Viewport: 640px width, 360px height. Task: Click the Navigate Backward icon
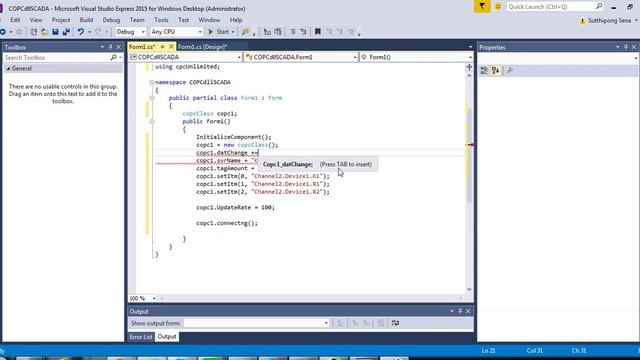3,31
